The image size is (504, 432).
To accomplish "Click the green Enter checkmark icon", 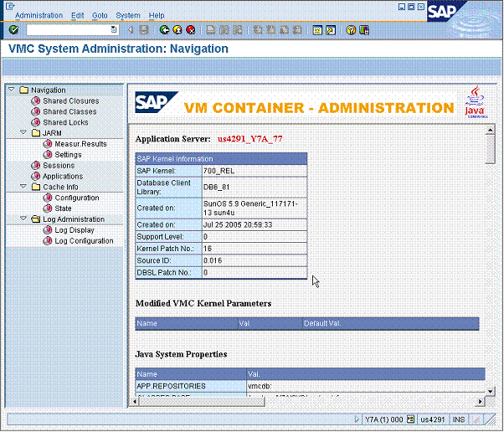I will coord(13,30).
